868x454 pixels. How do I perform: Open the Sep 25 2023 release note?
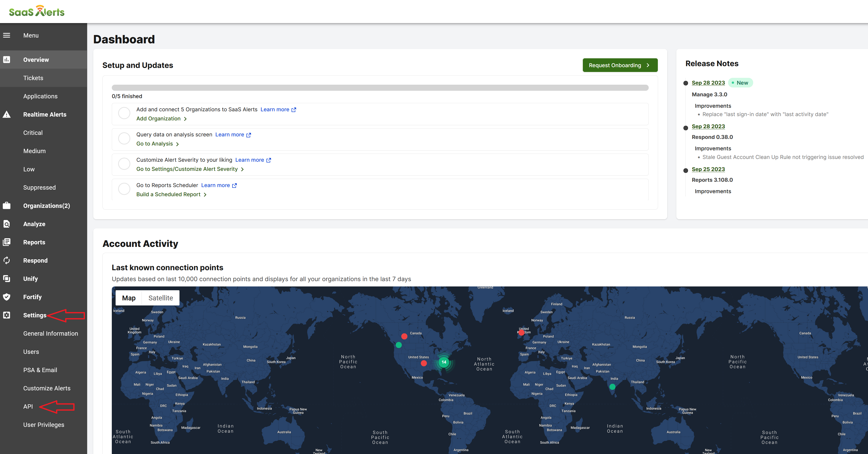point(708,170)
